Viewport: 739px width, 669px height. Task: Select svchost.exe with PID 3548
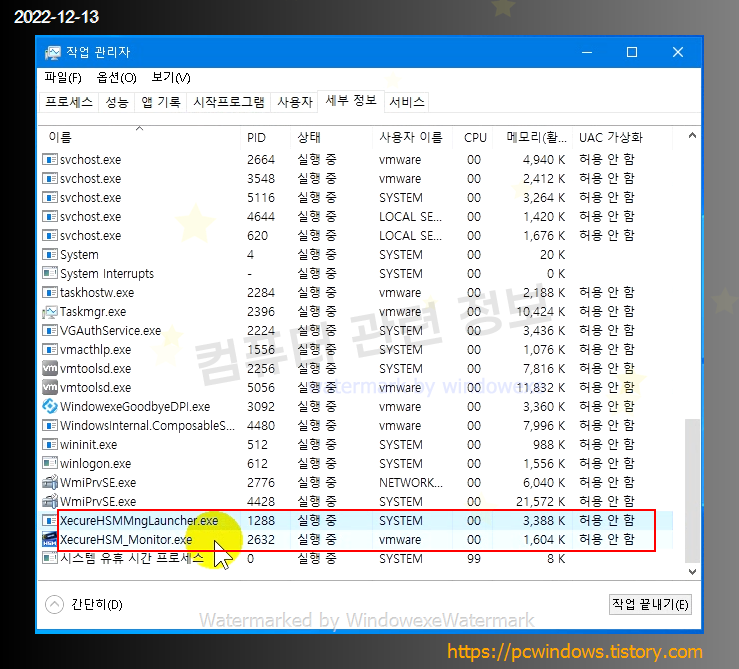[90, 179]
